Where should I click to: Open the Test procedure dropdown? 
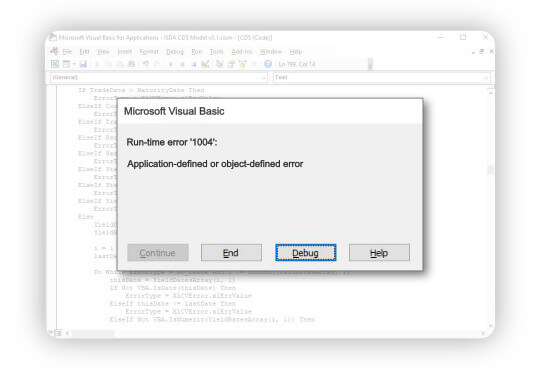point(382,77)
